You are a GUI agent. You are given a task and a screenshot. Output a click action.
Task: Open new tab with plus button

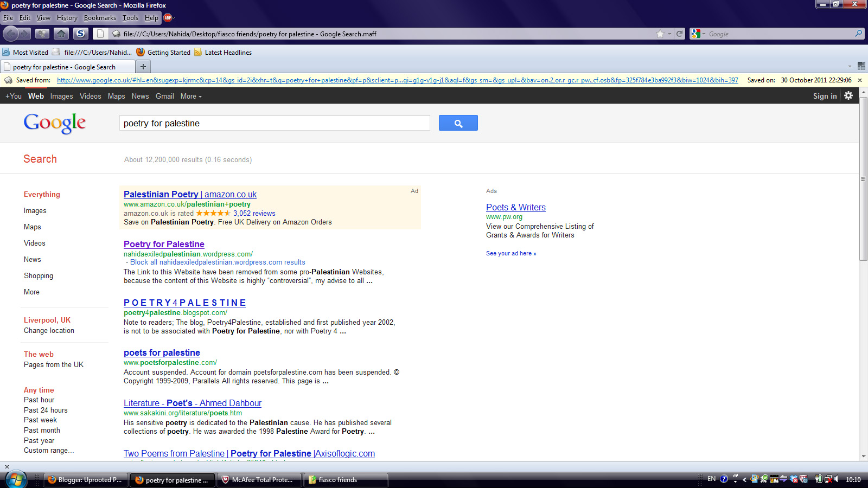coord(143,67)
